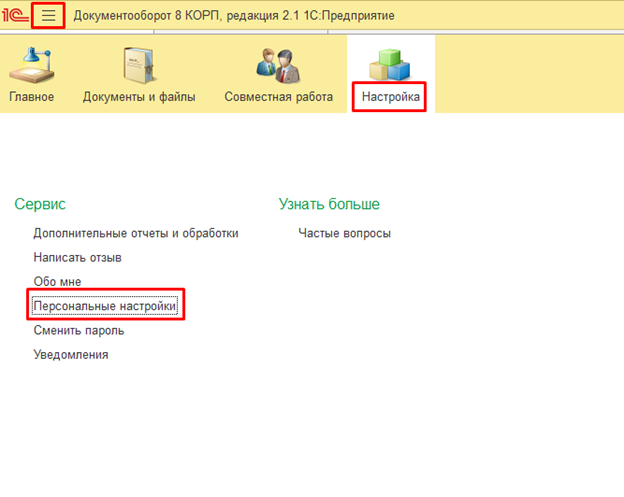
Task: Click the folder icon for Документы и файлы
Action: tap(138, 65)
